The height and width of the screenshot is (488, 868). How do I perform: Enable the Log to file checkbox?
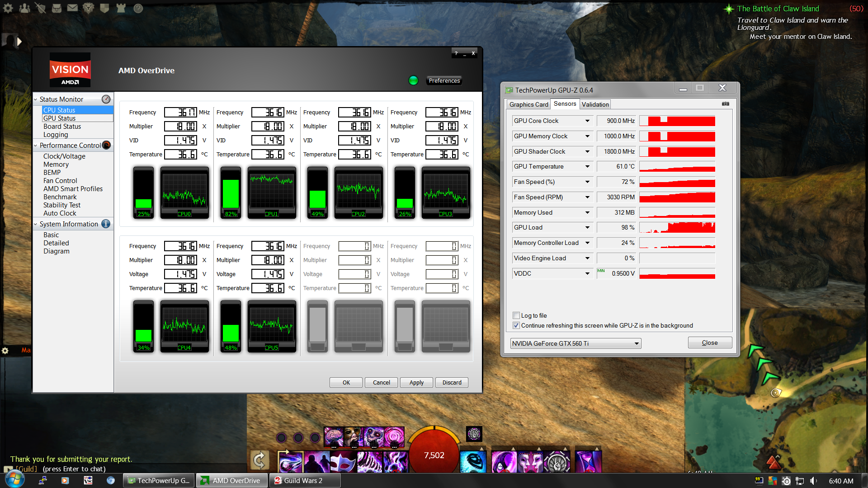[x=516, y=315]
